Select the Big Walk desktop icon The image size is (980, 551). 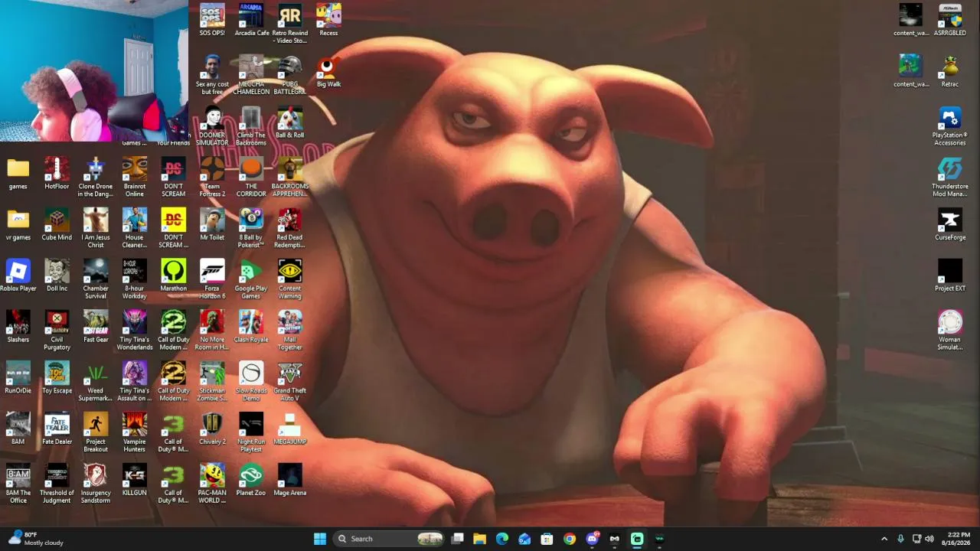(328, 71)
